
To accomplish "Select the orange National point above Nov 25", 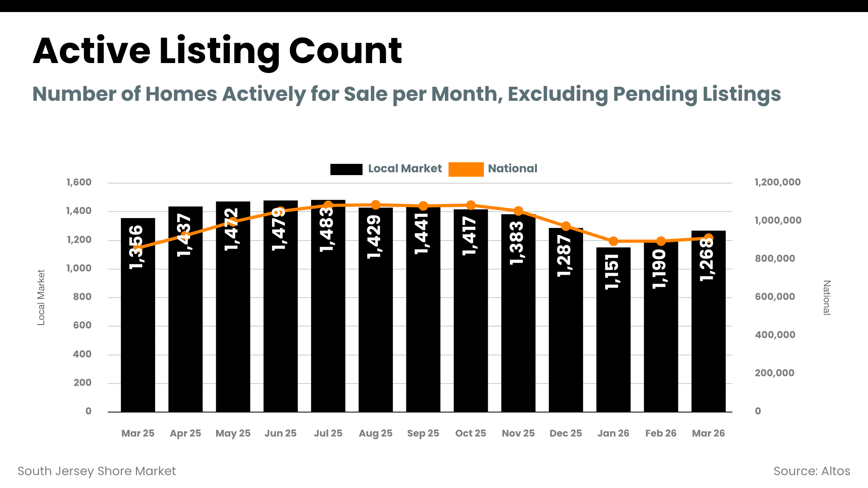I will pyautogui.click(x=518, y=211).
